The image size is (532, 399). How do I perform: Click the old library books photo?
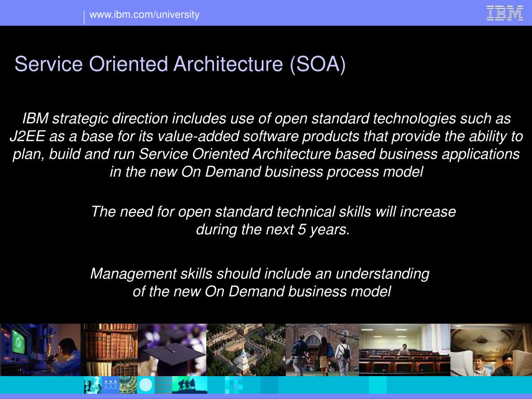pyautogui.click(x=110, y=350)
